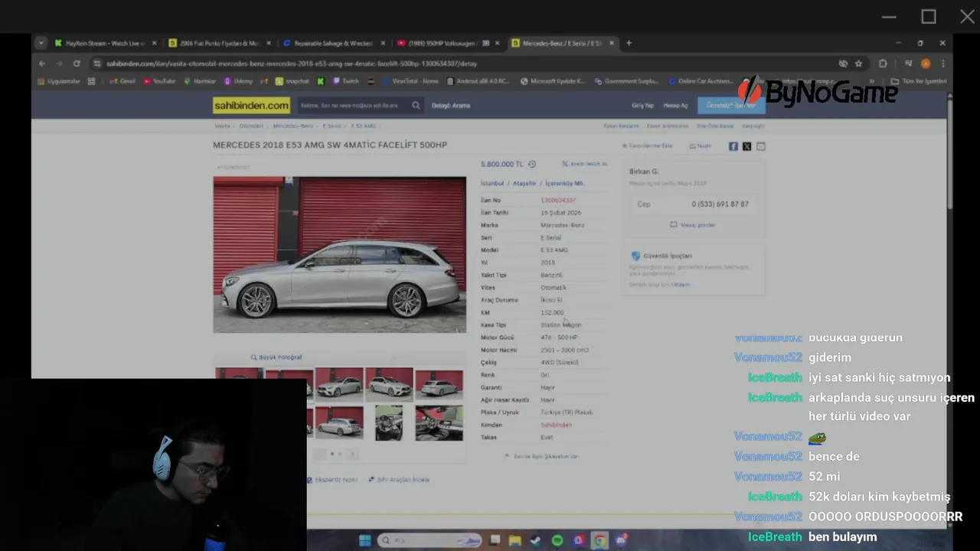The height and width of the screenshot is (551, 980).
Task: Select dashboard interior thumbnail
Action: [439, 423]
